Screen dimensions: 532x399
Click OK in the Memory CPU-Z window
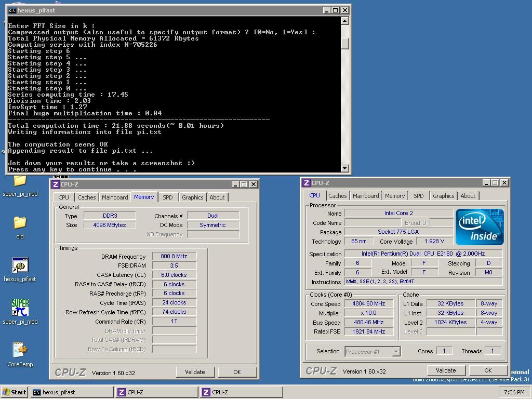click(x=237, y=372)
